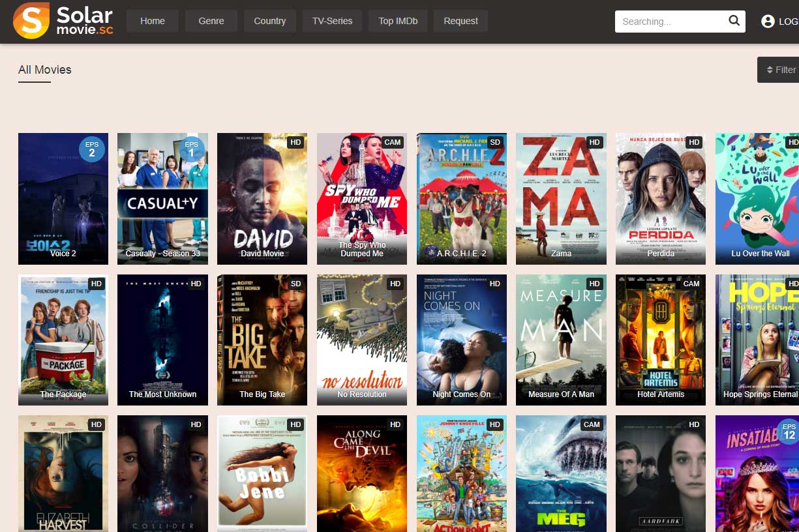Open the Home menu

(x=153, y=21)
